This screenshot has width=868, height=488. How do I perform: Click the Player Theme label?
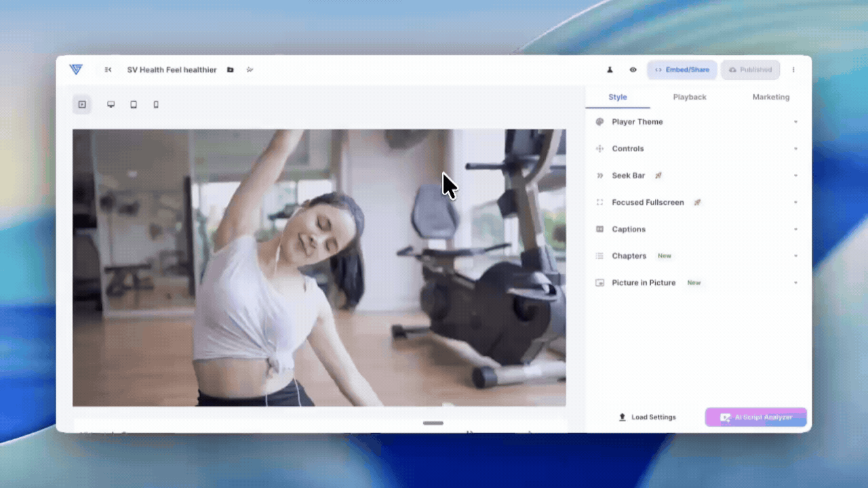tap(637, 122)
